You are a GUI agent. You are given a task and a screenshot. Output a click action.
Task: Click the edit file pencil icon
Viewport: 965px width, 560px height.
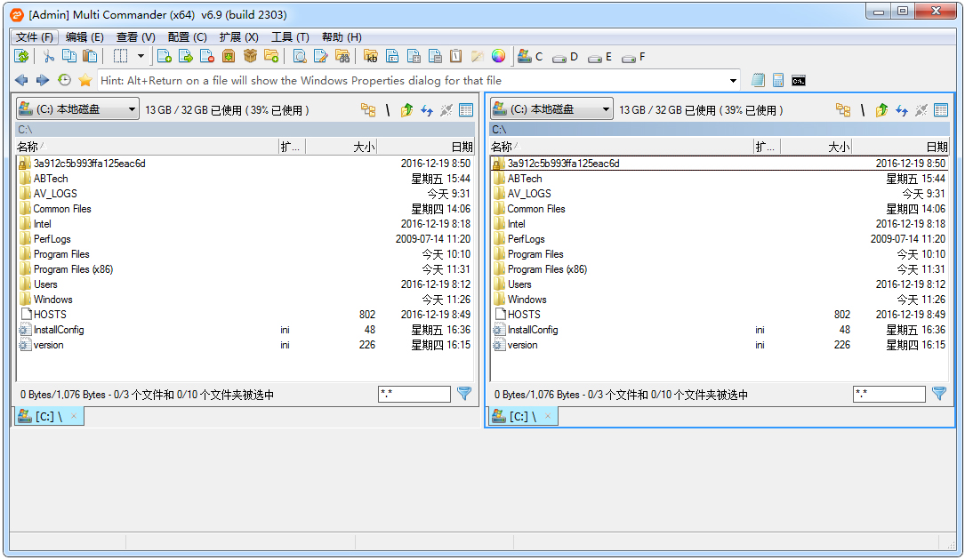tap(321, 57)
